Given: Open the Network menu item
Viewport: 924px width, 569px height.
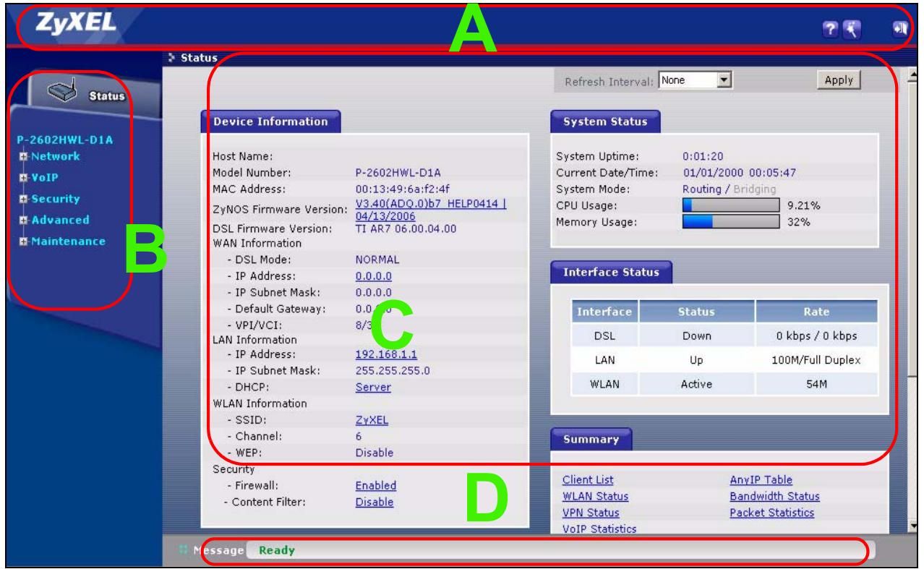Looking at the screenshot, I should tap(55, 156).
